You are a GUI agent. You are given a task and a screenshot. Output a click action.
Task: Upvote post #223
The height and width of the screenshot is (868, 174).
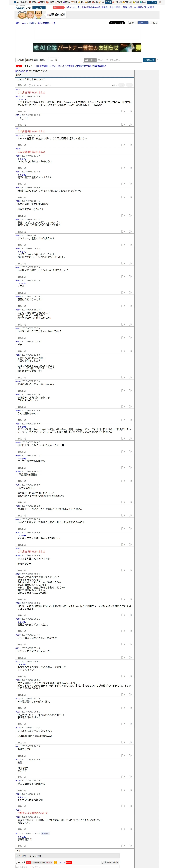tap(123, 846)
